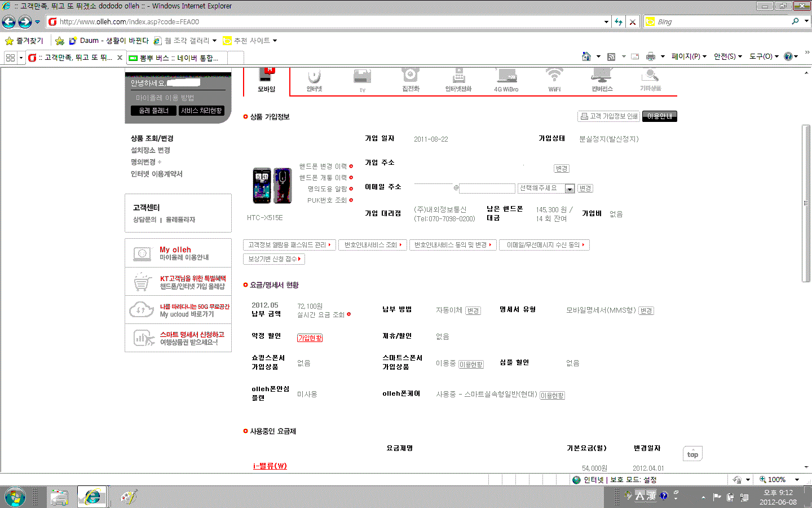Click the RSS feeds icon
Screen dimensions: 812x508
pyautogui.click(x=611, y=56)
